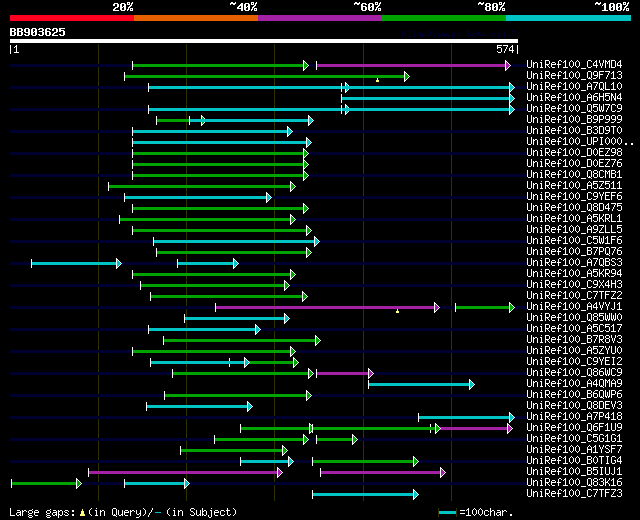
Task: Click the BB903625 query name label
Action: pos(38,32)
